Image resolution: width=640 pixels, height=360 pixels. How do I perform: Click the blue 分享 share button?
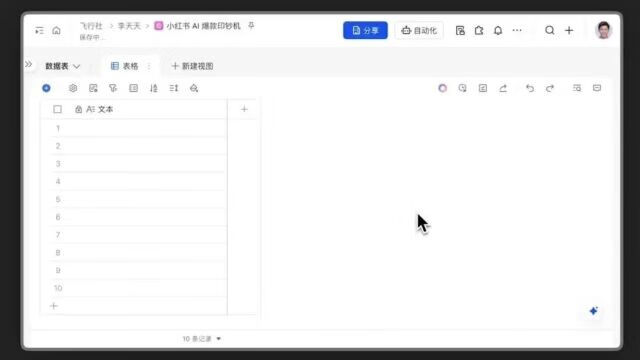coord(365,30)
